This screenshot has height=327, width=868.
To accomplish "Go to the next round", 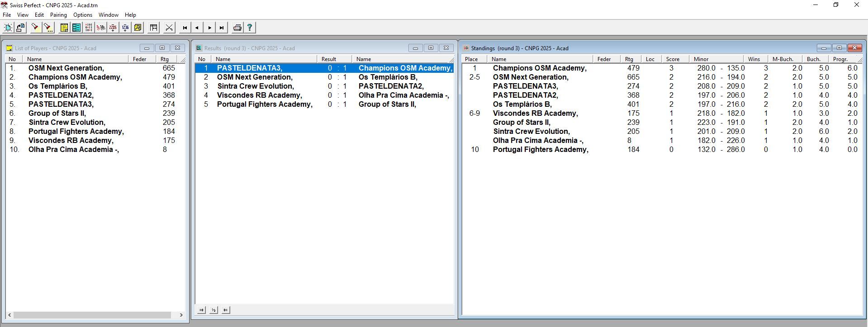I will pyautogui.click(x=209, y=28).
